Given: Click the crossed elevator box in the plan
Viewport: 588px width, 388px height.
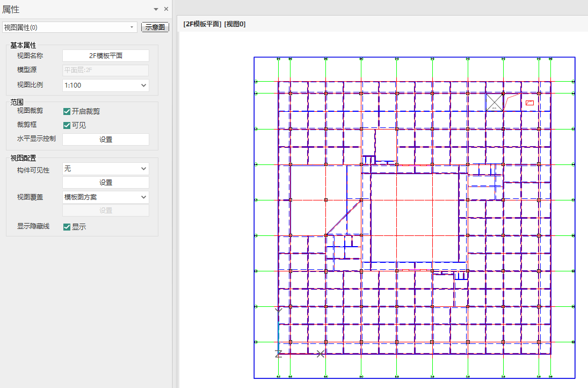Looking at the screenshot, I should (494, 102).
